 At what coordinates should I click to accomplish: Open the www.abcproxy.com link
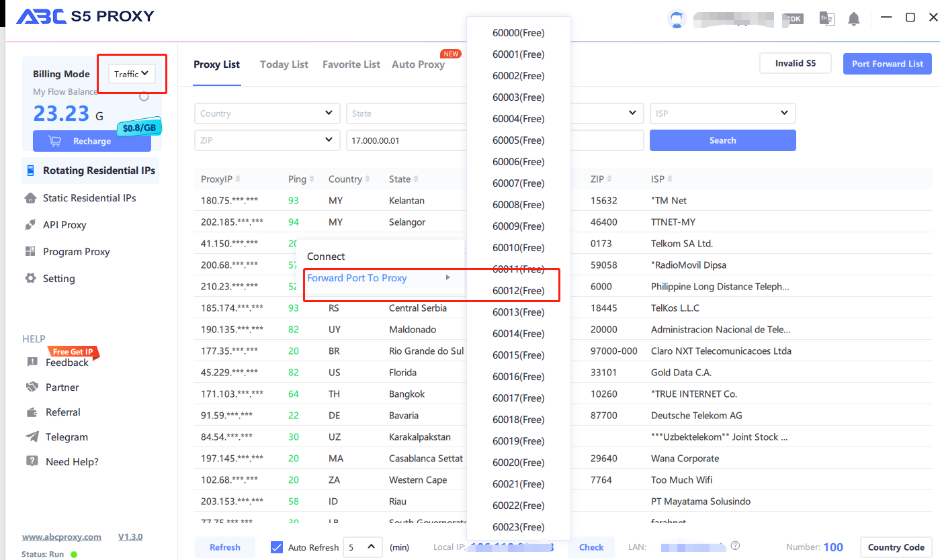click(62, 537)
